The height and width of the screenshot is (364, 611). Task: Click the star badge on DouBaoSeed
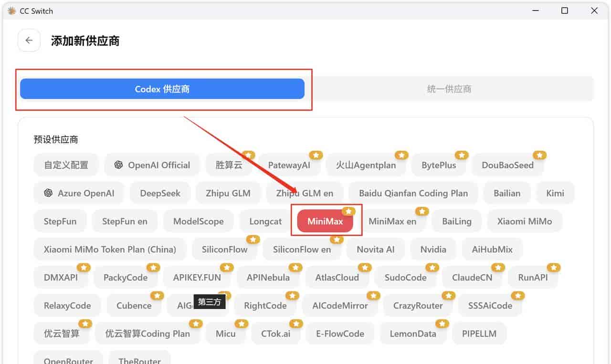point(540,155)
